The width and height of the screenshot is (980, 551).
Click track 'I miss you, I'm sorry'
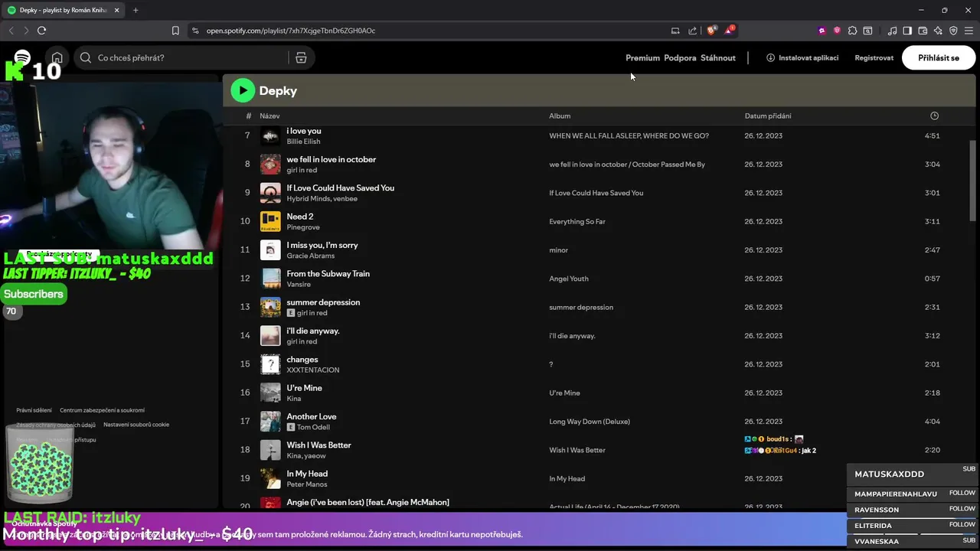(322, 245)
